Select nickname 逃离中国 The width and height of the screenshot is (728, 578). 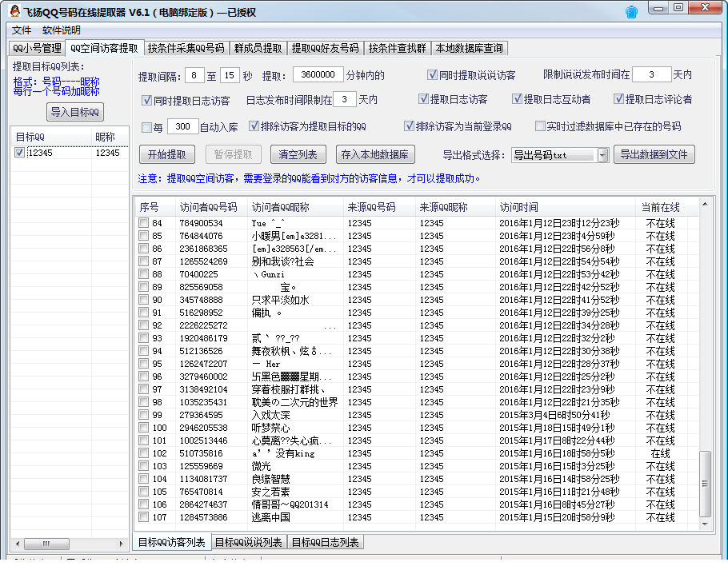[270, 517]
